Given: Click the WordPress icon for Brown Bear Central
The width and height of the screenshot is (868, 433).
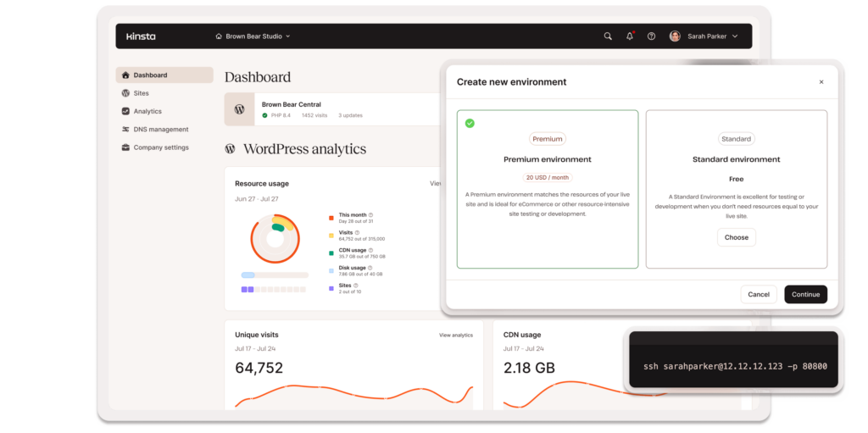Looking at the screenshot, I should (239, 109).
